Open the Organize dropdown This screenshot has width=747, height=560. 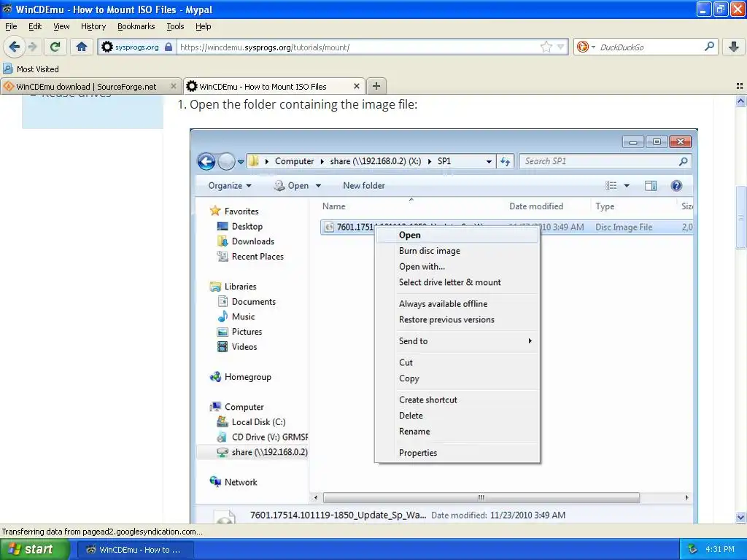coord(230,186)
